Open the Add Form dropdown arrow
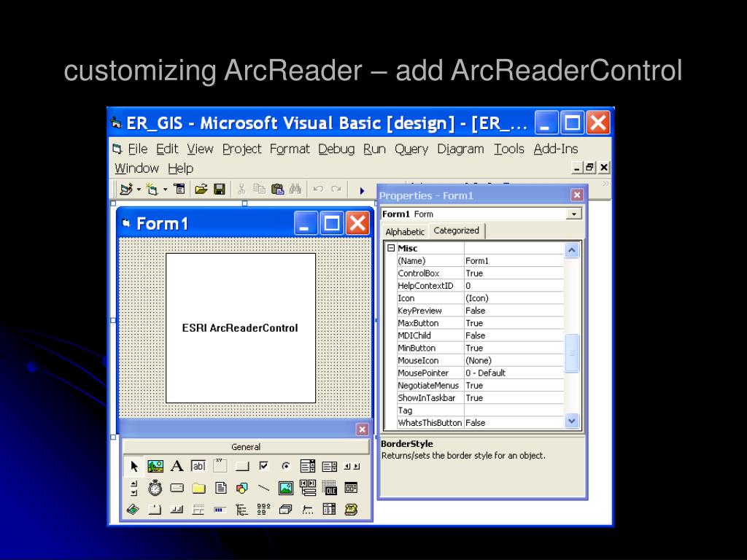Viewport: 747px width, 560px height. (165, 190)
